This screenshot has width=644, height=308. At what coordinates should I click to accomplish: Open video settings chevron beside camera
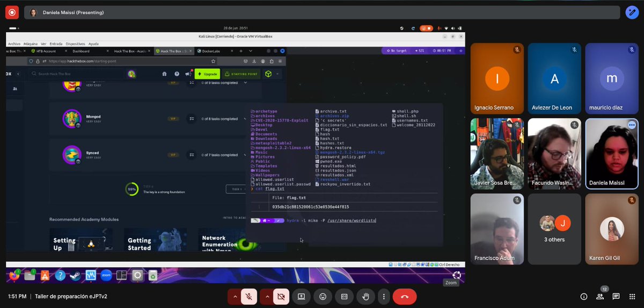click(266, 296)
